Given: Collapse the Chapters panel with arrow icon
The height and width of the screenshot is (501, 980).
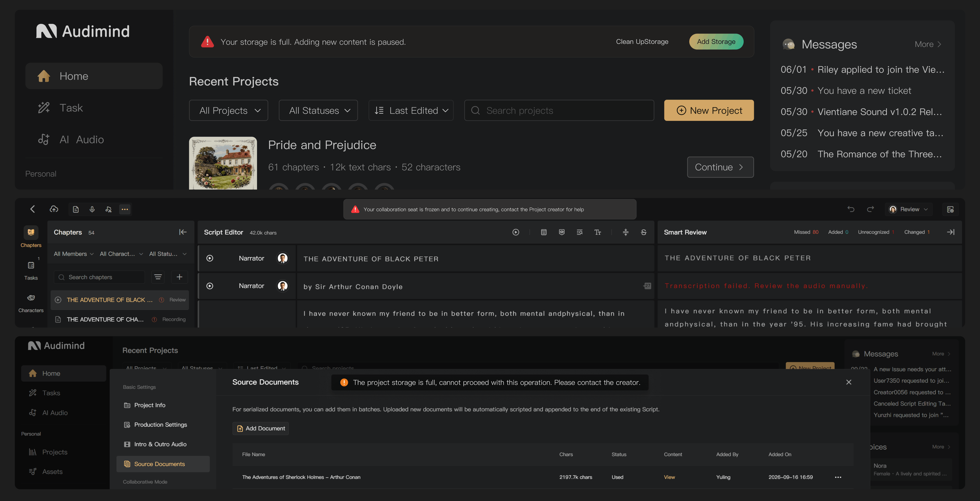Looking at the screenshot, I should click(x=183, y=232).
